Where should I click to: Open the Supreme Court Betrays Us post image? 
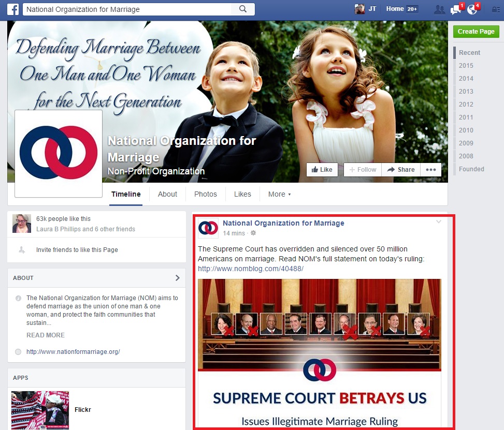tap(320, 353)
